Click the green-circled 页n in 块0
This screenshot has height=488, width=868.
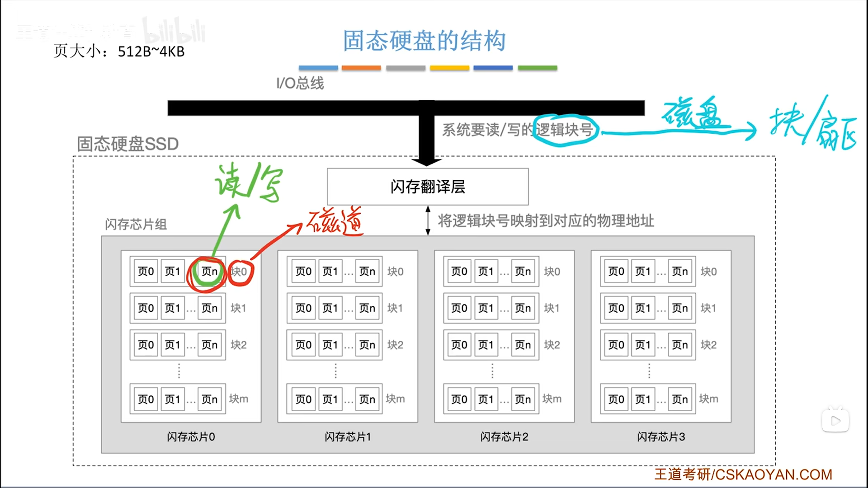click(x=209, y=272)
